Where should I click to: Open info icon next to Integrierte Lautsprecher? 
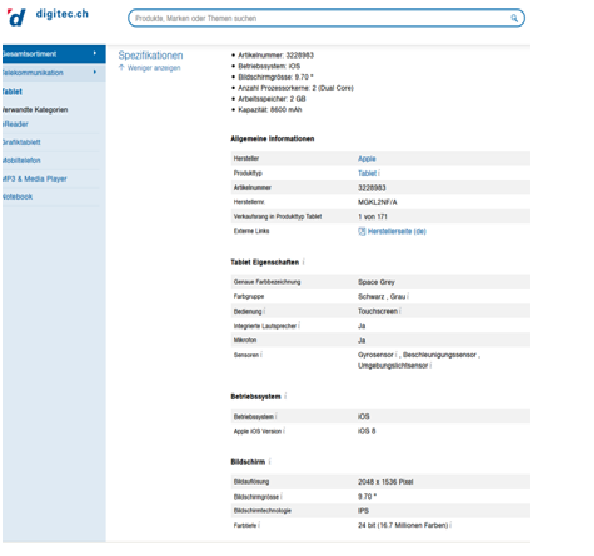[299, 325]
